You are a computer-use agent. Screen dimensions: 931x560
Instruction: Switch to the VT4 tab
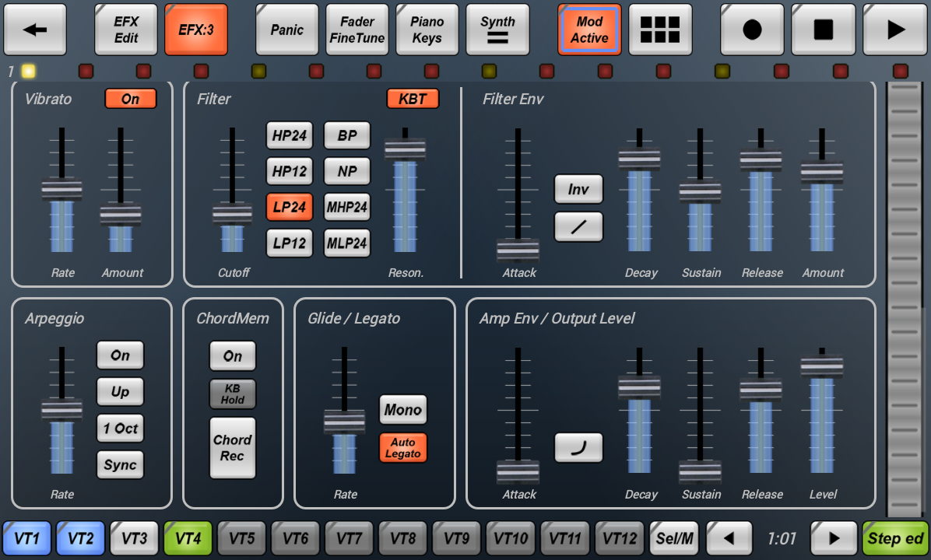[x=187, y=538]
